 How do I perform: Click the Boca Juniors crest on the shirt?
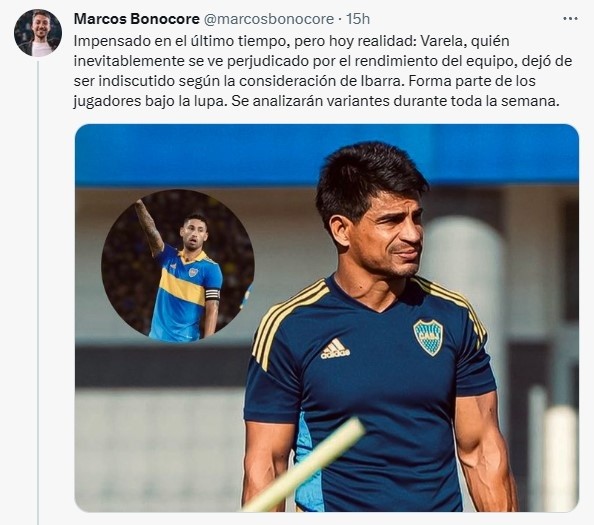428,337
